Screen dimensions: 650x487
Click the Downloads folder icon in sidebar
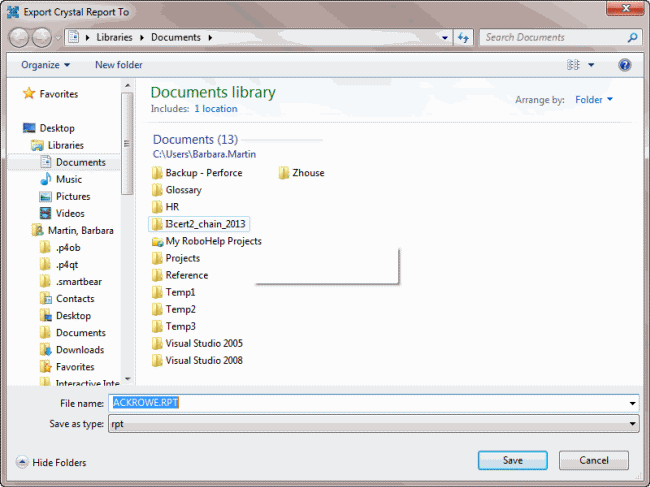tap(46, 349)
